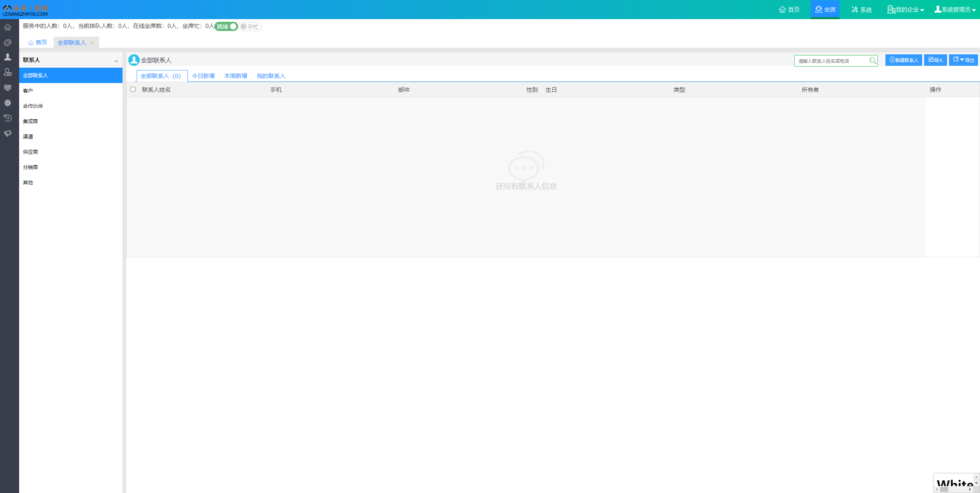Click the magnifier search icon
This screenshot has height=493, width=980.
[872, 60]
